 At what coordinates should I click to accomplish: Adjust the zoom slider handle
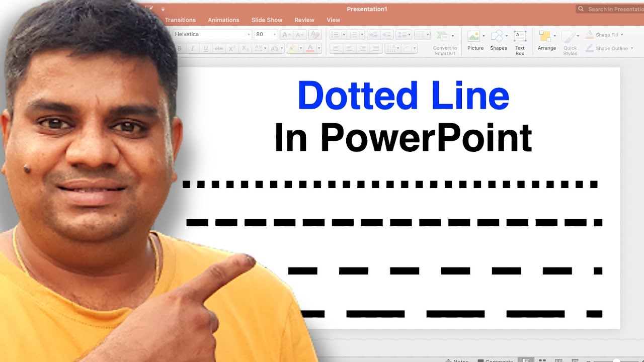click(x=615, y=361)
